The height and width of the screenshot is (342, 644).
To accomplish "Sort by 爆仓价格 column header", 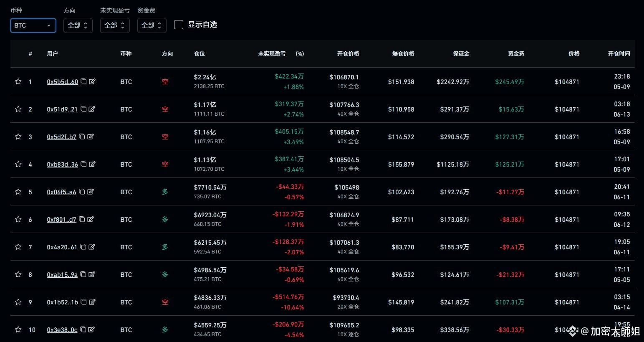I will pos(403,53).
